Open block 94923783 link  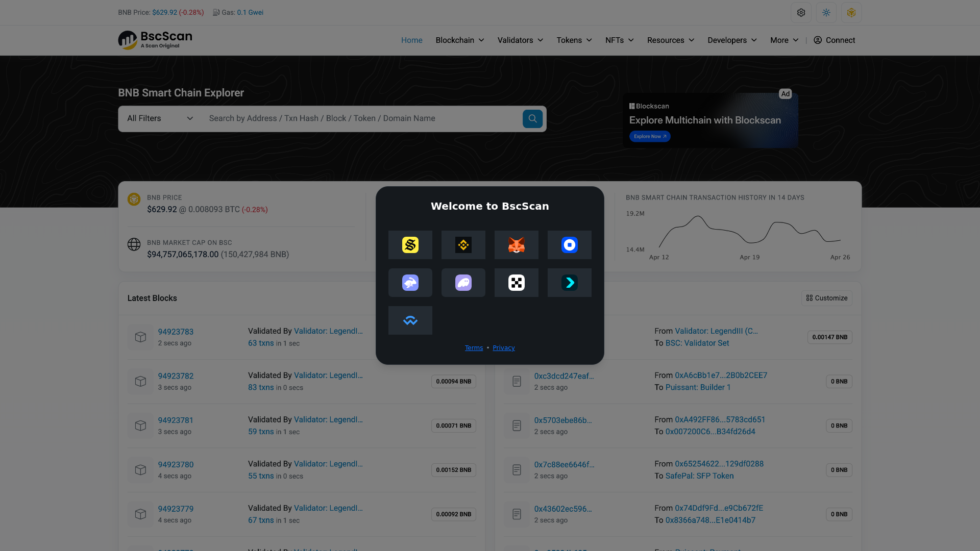(176, 332)
